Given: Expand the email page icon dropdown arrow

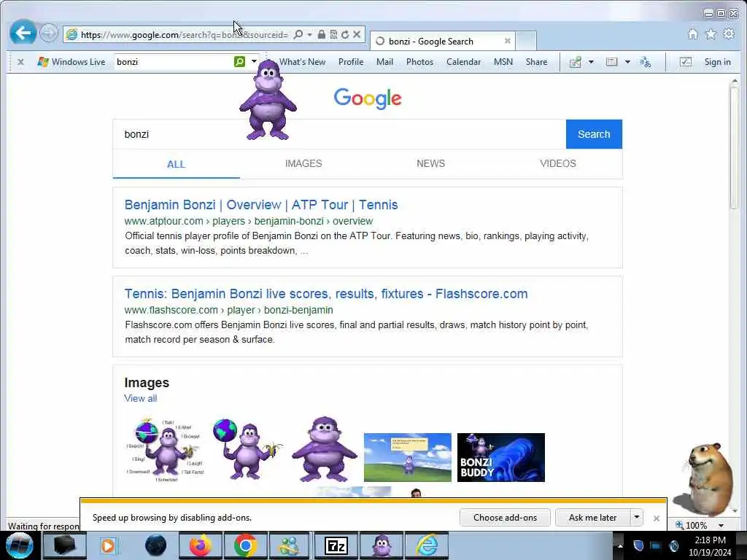Looking at the screenshot, I should (627, 62).
